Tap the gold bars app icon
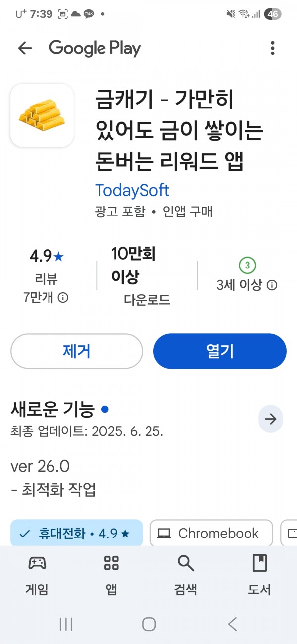 (x=42, y=115)
